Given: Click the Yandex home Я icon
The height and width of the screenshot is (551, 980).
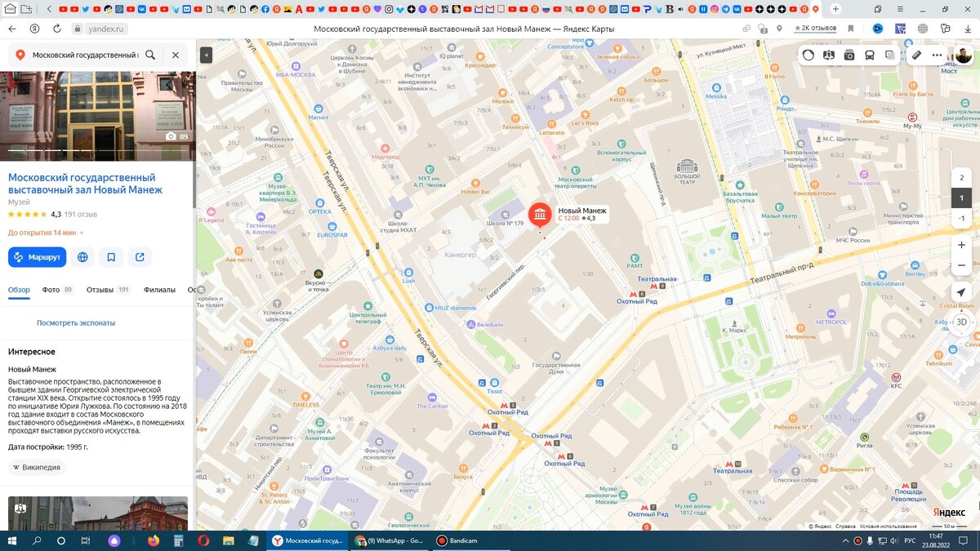Looking at the screenshot, I should coord(34,28).
